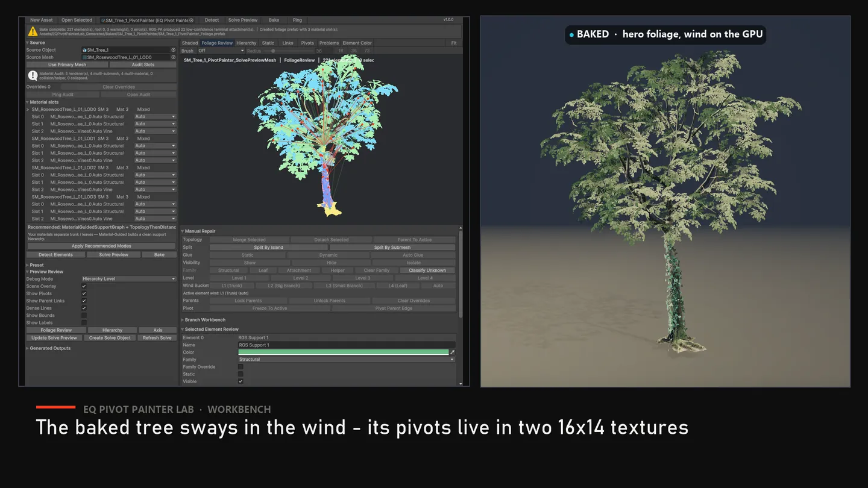
Task: Click the Split By Island button
Action: [x=269, y=248]
